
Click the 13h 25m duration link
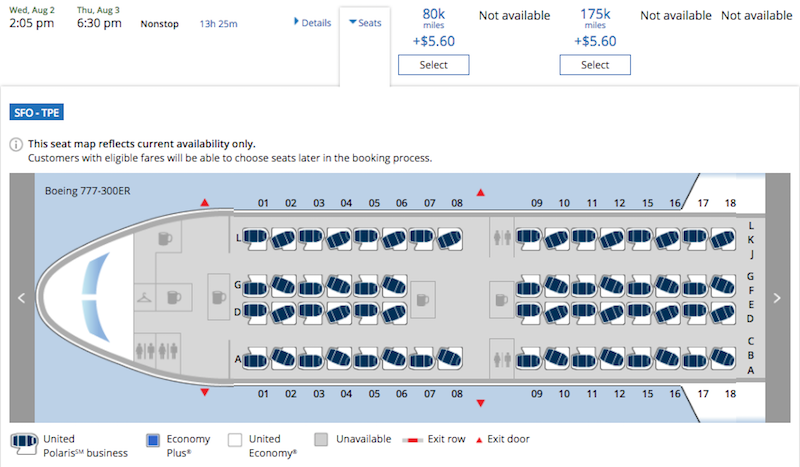point(218,23)
